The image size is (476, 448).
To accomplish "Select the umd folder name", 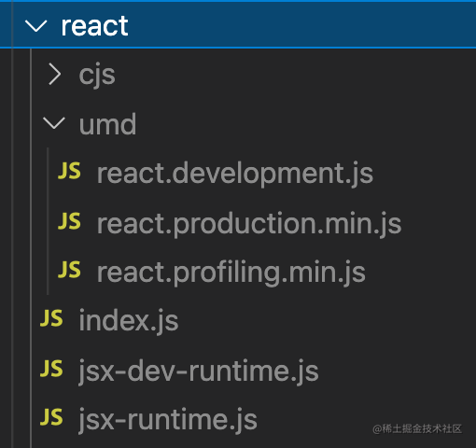I will pos(107,124).
